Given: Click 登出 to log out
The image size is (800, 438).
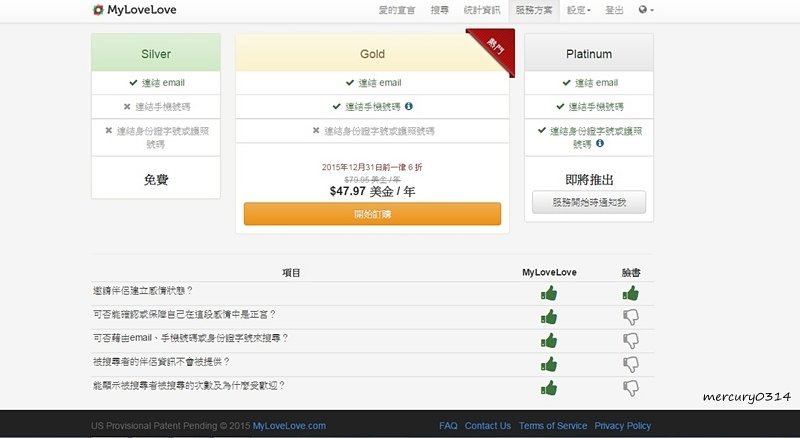Looking at the screenshot, I should [x=614, y=10].
